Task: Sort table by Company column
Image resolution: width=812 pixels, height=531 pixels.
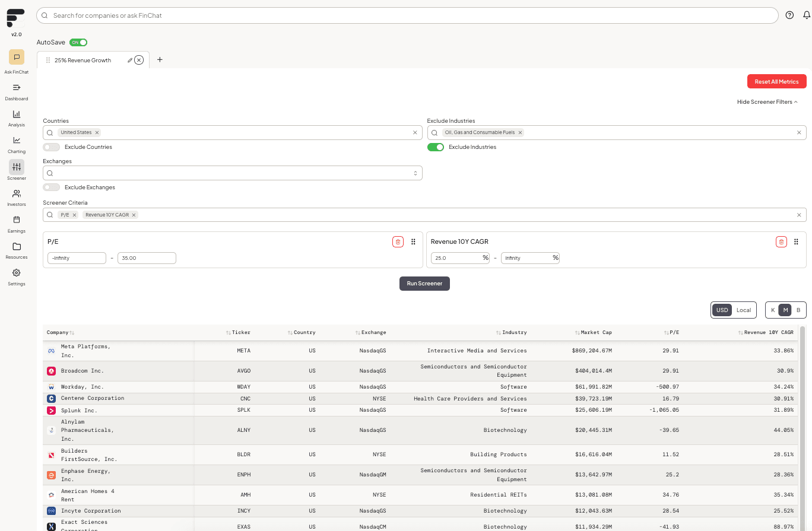Action: pyautogui.click(x=61, y=332)
